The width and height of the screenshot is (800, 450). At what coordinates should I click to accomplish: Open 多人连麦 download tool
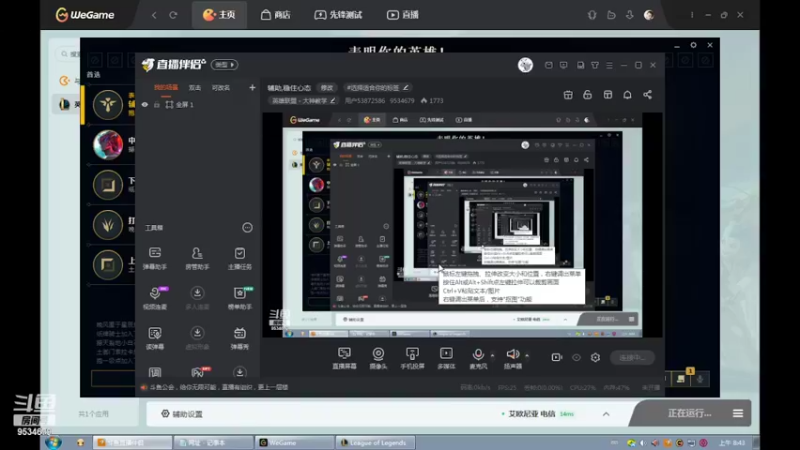coord(197,298)
